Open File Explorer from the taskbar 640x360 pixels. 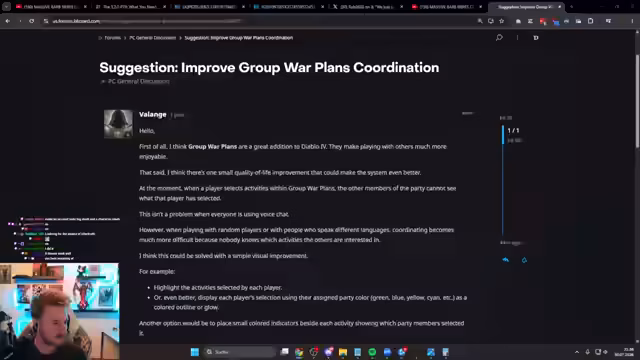pos(343,352)
